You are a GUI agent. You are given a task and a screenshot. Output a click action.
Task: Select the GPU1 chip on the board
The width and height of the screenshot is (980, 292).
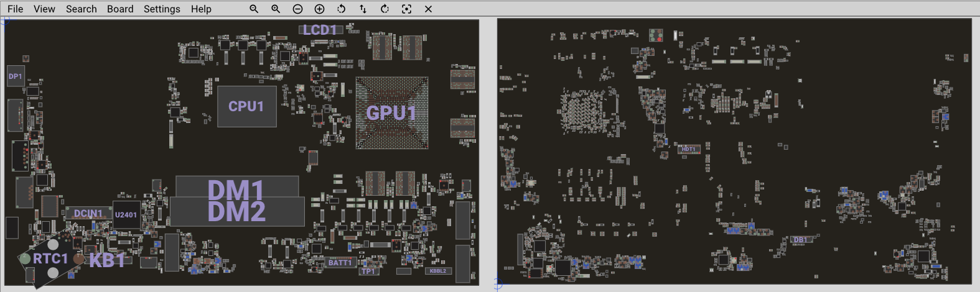click(391, 112)
